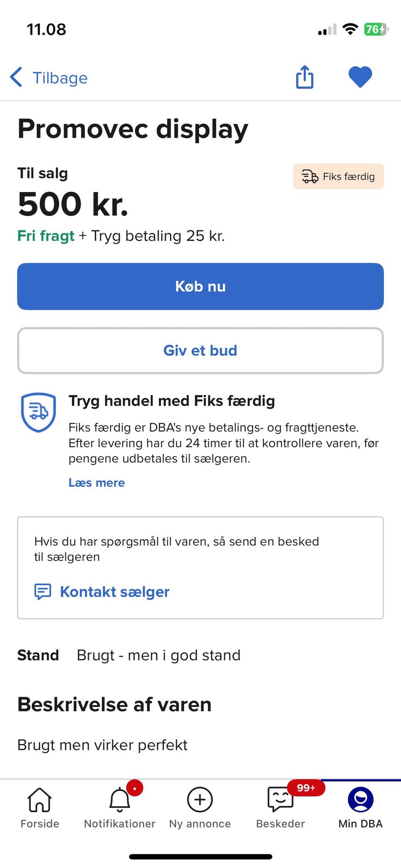Tap the share icon
The image size is (401, 868).
(x=305, y=77)
